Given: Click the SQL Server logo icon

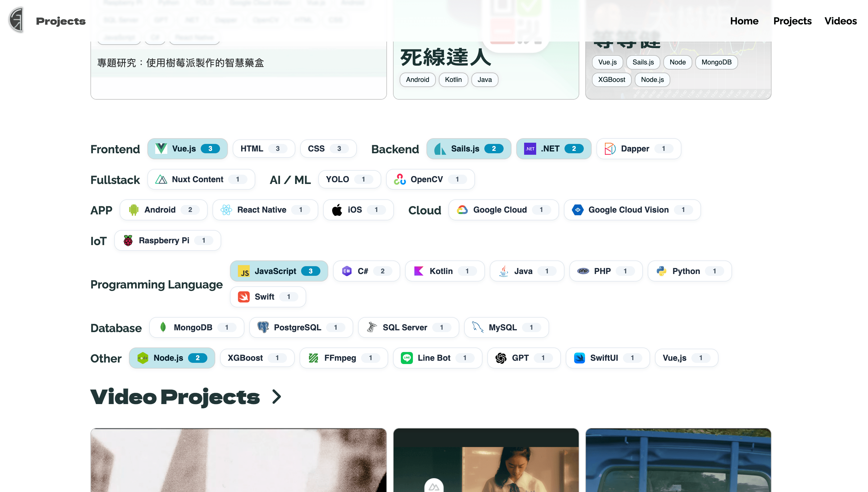Looking at the screenshot, I should [x=372, y=327].
